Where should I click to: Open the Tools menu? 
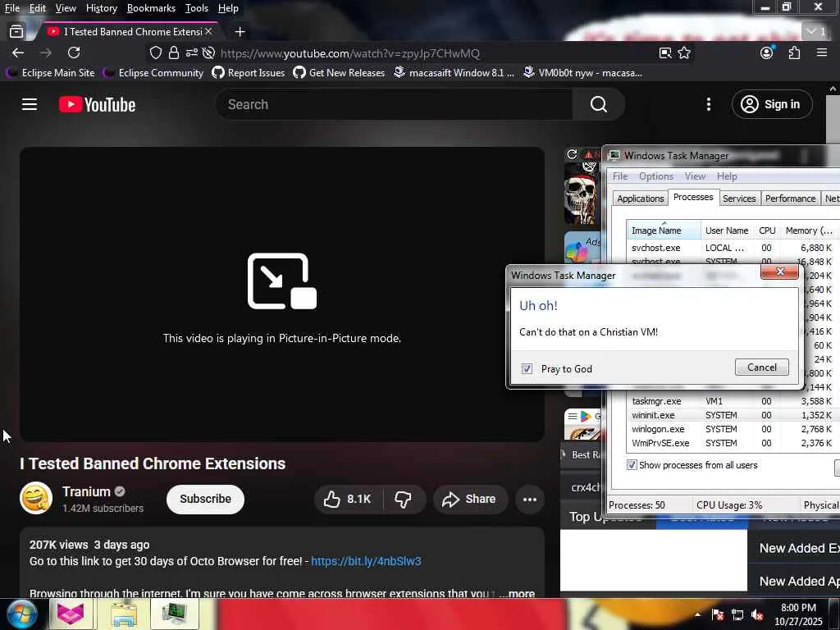coord(197,8)
